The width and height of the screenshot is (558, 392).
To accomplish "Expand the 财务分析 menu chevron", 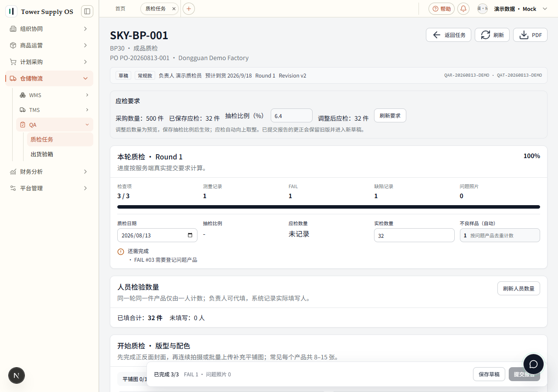I will pyautogui.click(x=85, y=172).
